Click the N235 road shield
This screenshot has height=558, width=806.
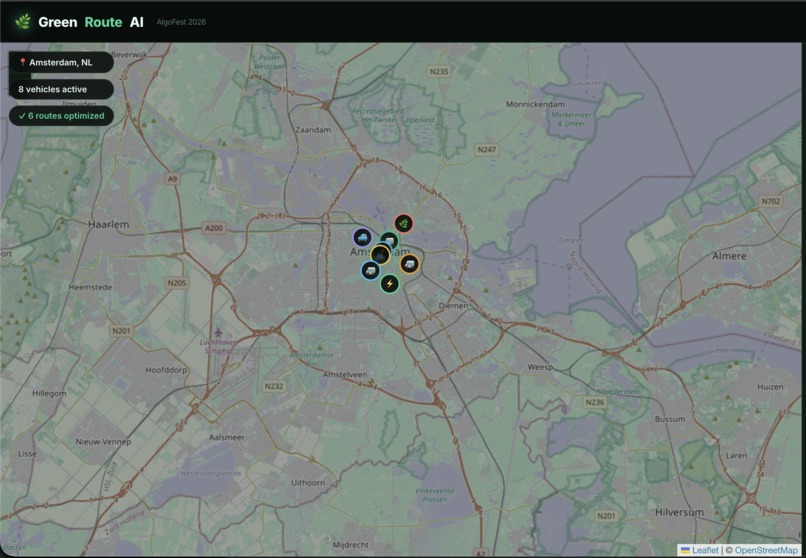pos(439,71)
